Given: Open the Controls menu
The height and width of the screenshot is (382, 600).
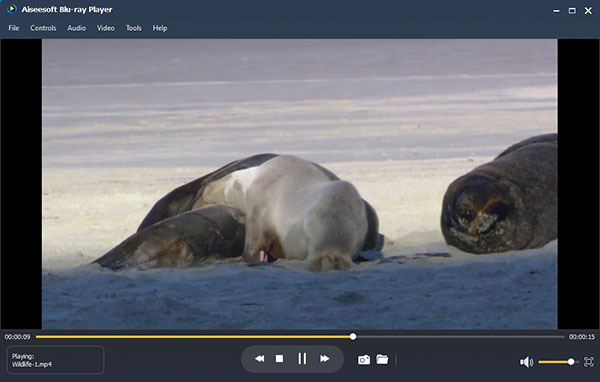Looking at the screenshot, I should click(43, 28).
